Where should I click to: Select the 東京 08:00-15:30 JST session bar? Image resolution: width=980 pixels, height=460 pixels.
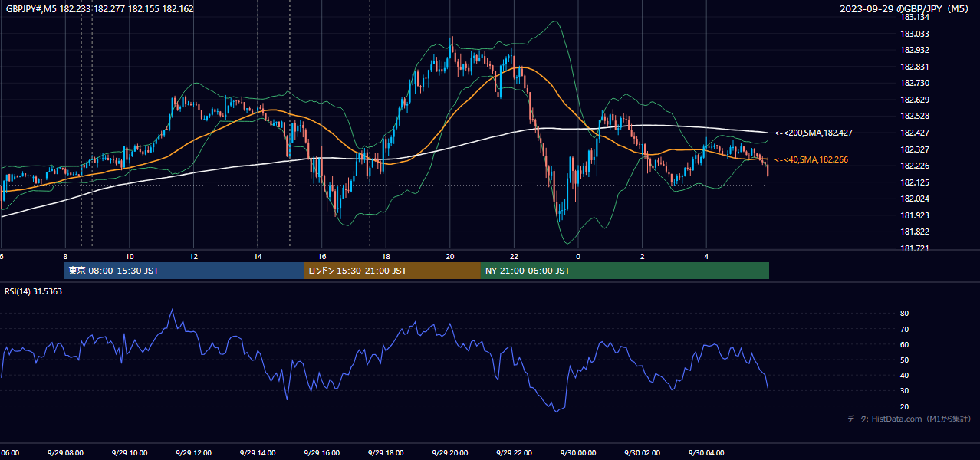184,271
